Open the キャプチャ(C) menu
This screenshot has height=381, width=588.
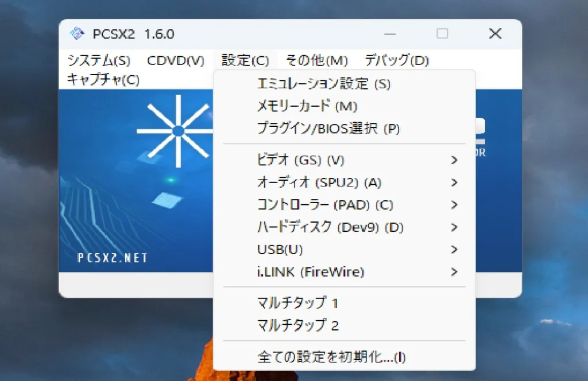tap(103, 79)
